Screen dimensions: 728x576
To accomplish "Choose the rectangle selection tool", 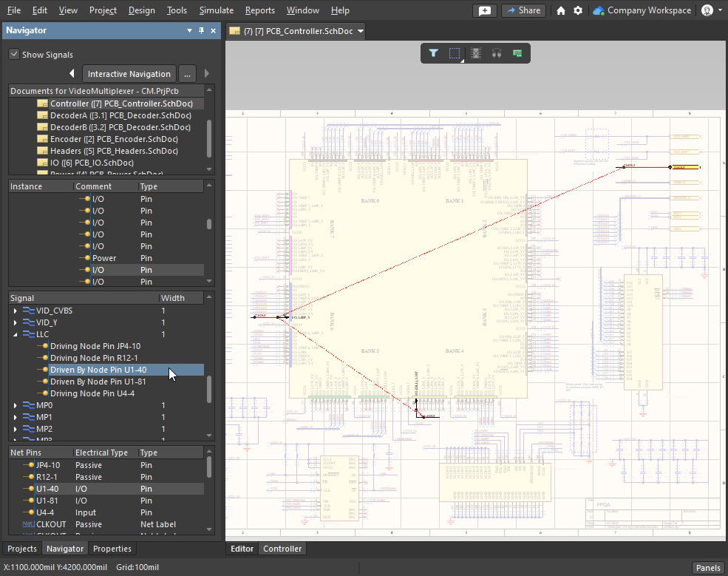I will click(455, 53).
